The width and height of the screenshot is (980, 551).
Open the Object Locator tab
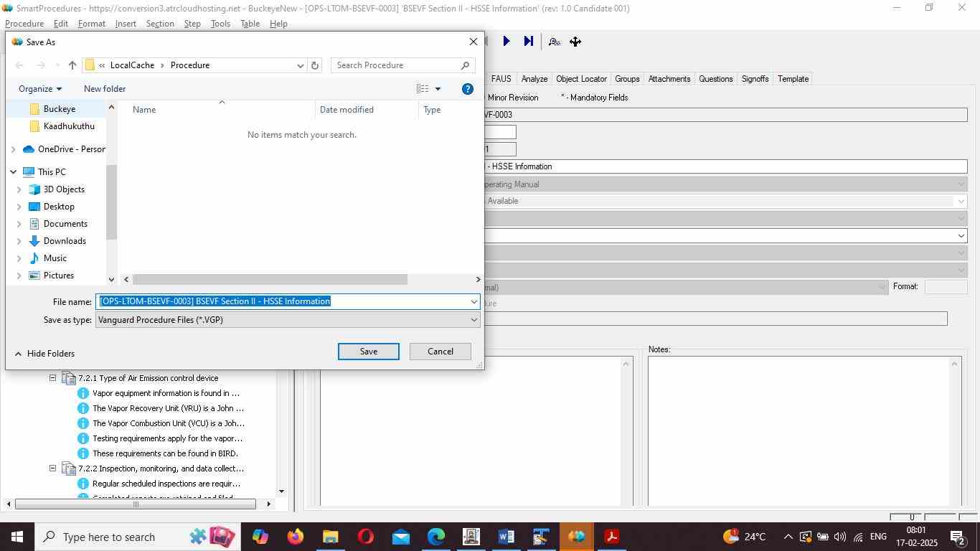pos(581,79)
